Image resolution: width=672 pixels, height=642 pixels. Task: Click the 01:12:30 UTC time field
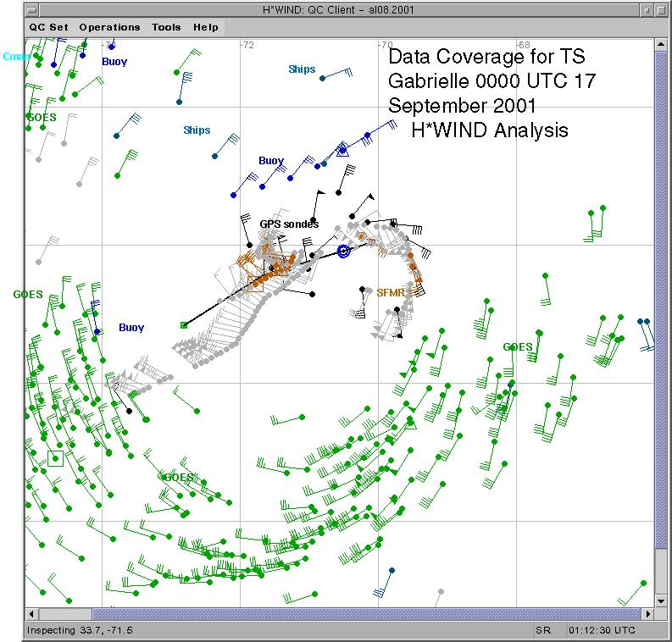603,631
